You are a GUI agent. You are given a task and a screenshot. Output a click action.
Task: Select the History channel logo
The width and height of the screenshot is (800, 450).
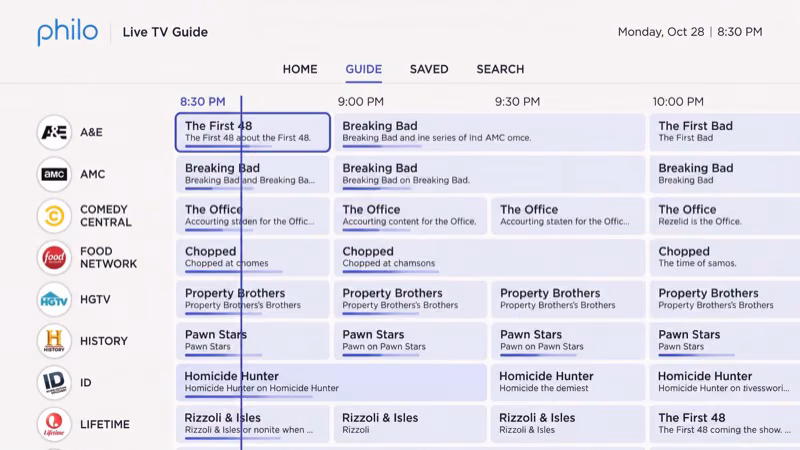[54, 341]
